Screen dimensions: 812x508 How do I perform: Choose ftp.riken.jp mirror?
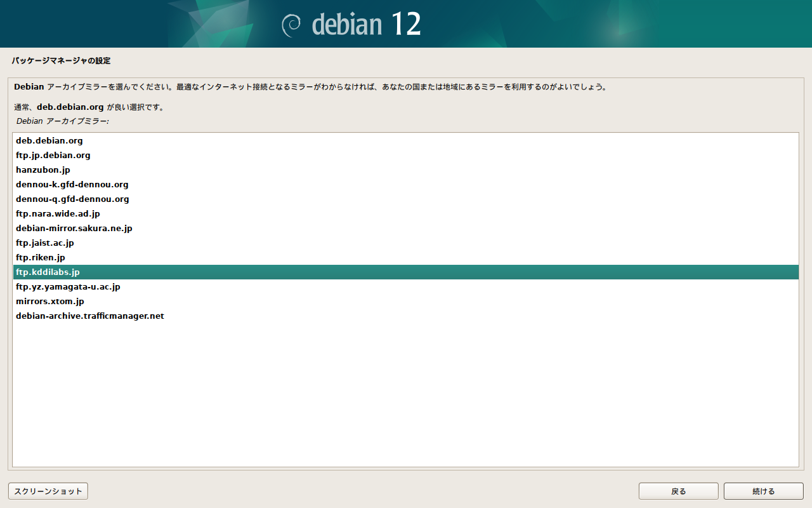pos(406,257)
